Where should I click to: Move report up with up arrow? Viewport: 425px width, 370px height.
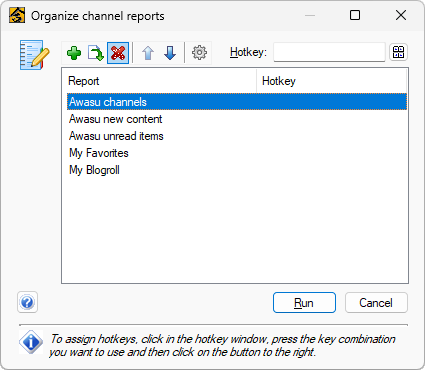pyautogui.click(x=148, y=53)
